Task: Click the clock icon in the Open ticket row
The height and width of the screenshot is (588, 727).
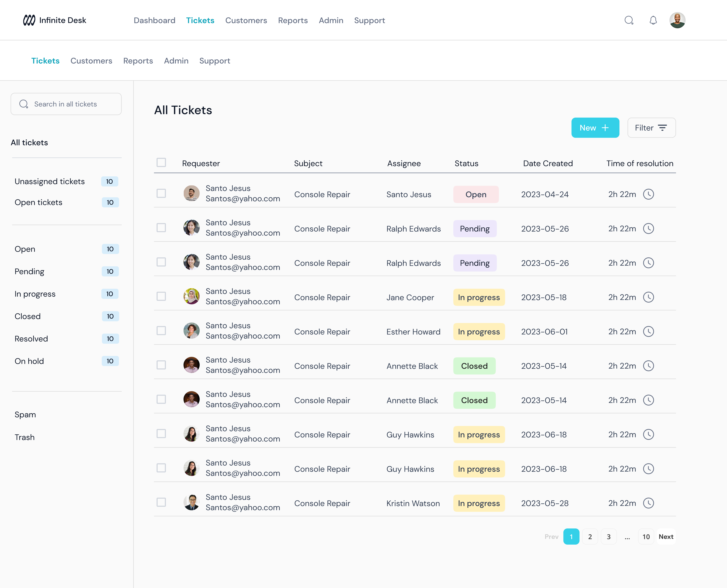Action: pos(648,194)
